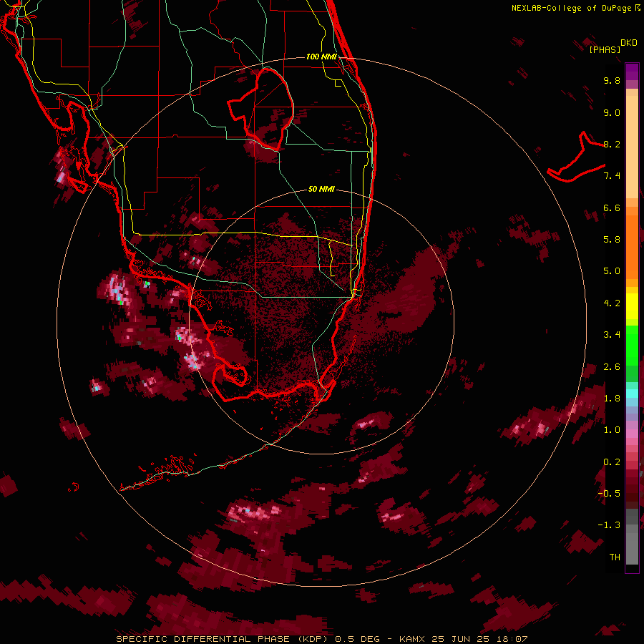Image resolution: width=644 pixels, height=644 pixels.
Task: Click the 4.2 value on color scale
Action: [612, 303]
